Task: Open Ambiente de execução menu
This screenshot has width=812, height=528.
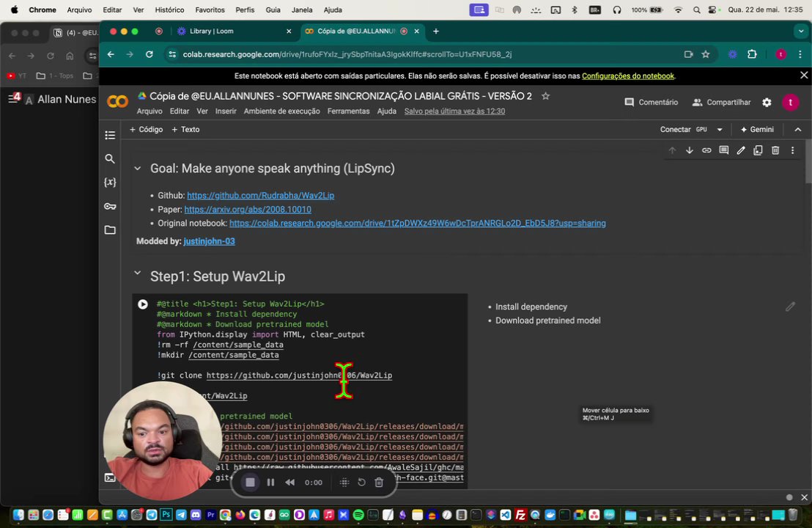Action: click(x=281, y=111)
